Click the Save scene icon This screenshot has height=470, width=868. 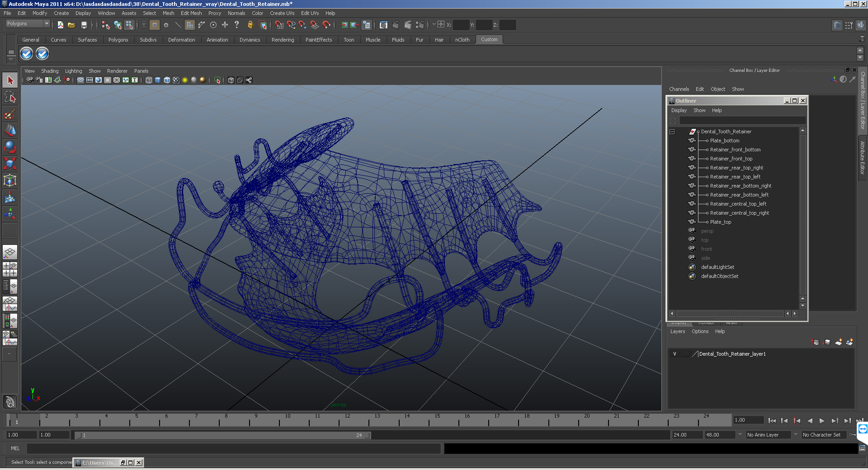pos(84,25)
